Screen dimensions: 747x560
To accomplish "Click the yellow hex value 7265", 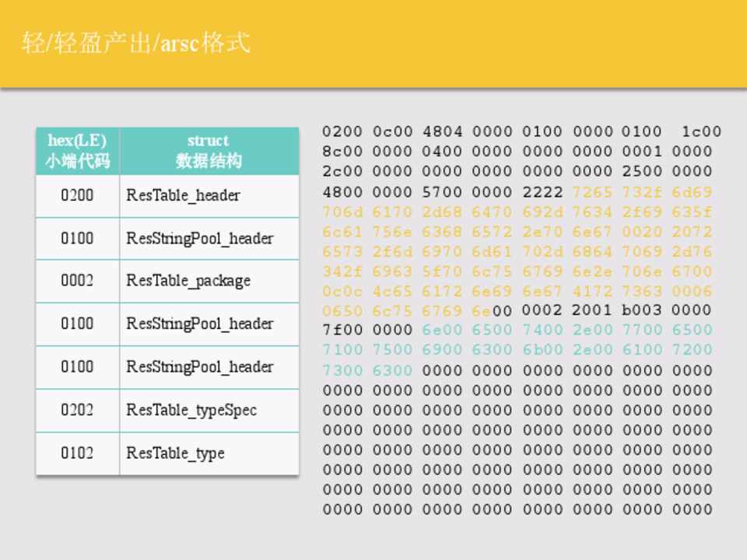I will coord(592,192).
